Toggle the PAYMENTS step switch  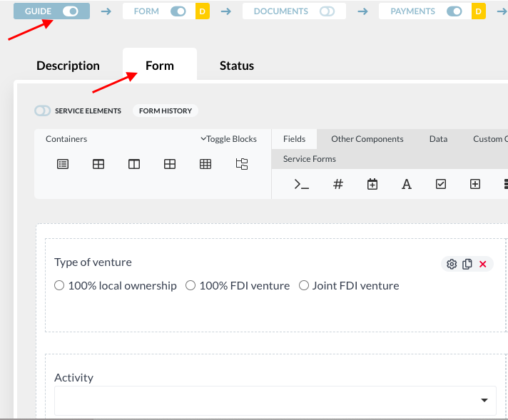(x=454, y=11)
